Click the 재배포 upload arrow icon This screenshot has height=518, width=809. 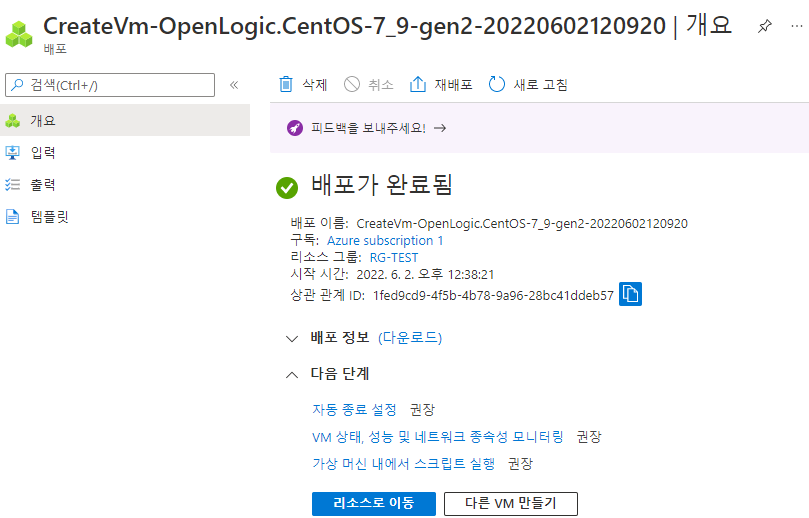[x=417, y=84]
